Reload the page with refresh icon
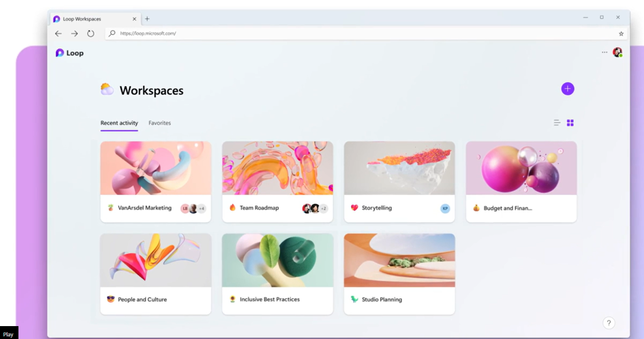 click(91, 33)
